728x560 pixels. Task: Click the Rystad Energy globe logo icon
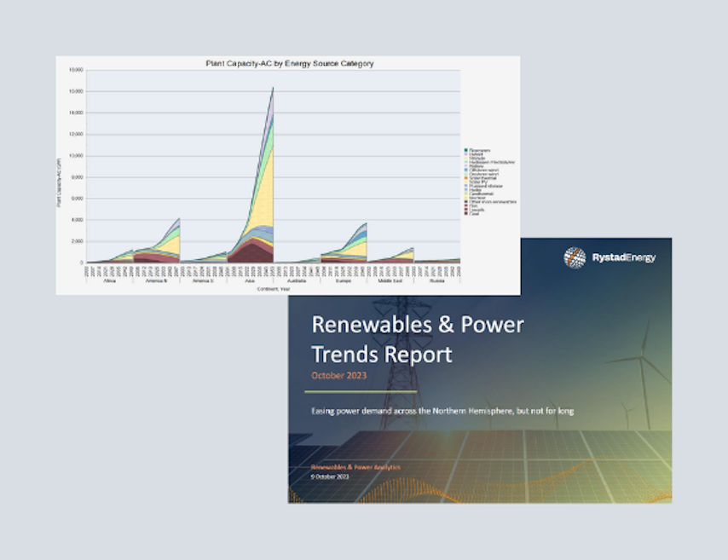[x=575, y=257]
